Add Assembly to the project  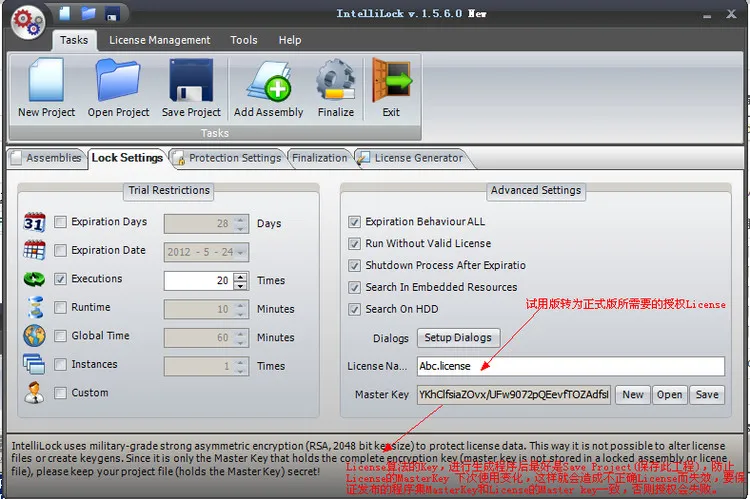pos(268,88)
